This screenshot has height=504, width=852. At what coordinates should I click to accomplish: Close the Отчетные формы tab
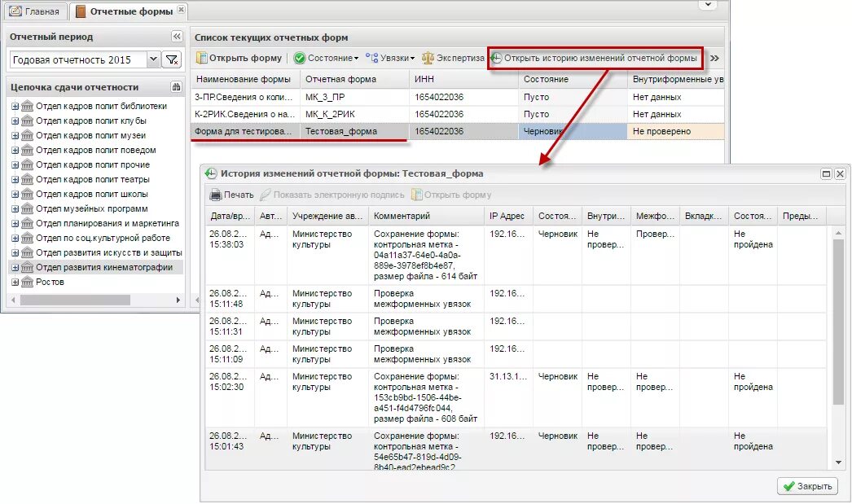[182, 10]
